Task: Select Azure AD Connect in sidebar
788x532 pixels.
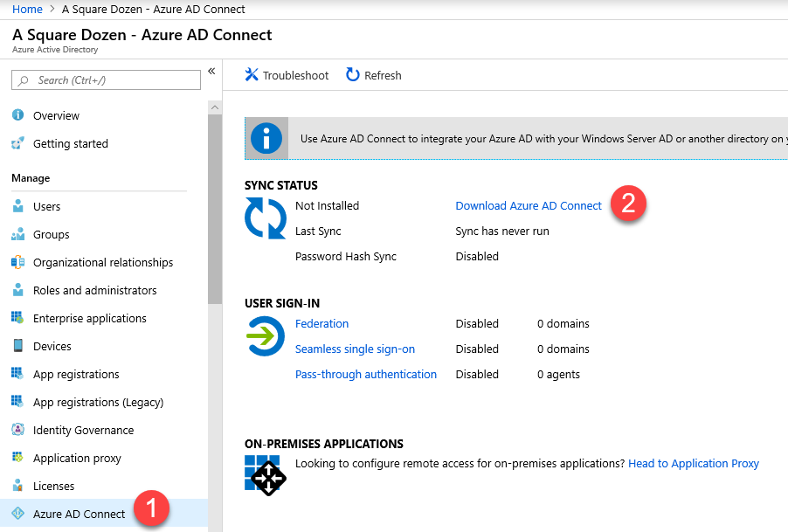Action: (79, 515)
